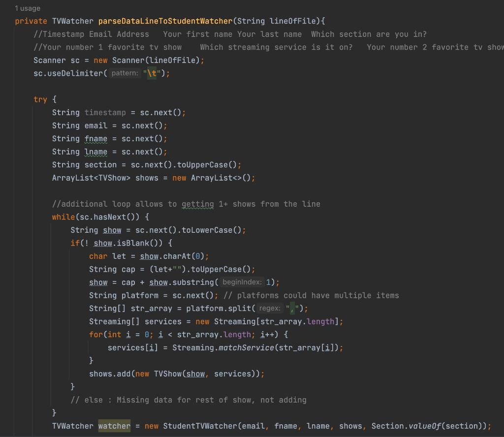This screenshot has height=437, width=504.
Task: Click the "1 usage" hint above the method
Action: (28, 8)
